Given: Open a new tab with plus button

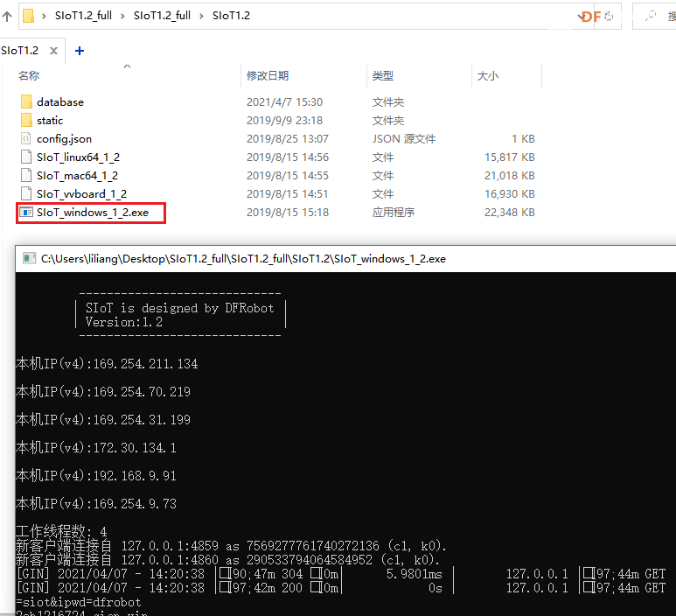Looking at the screenshot, I should tap(80, 51).
